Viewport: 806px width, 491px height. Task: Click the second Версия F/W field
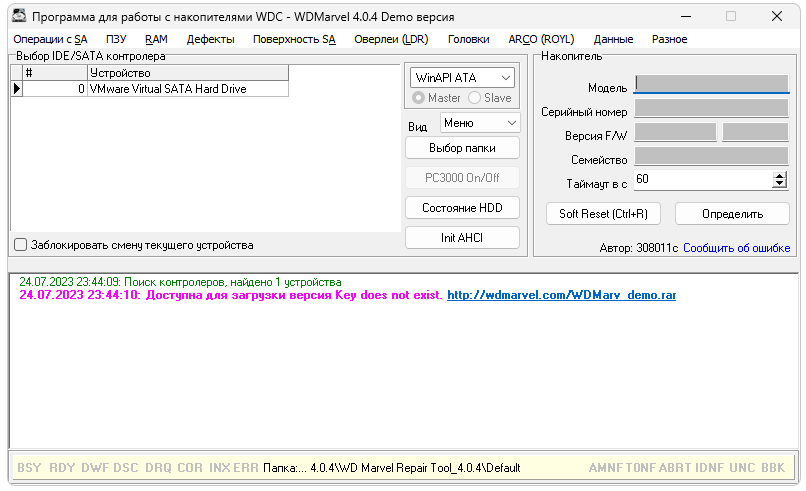click(755, 132)
